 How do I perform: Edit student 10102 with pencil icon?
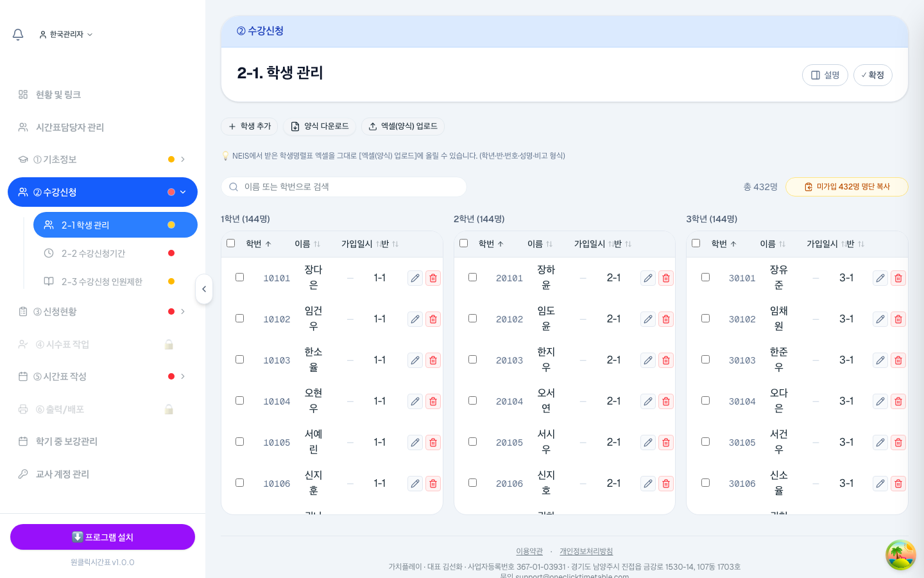pyautogui.click(x=415, y=319)
